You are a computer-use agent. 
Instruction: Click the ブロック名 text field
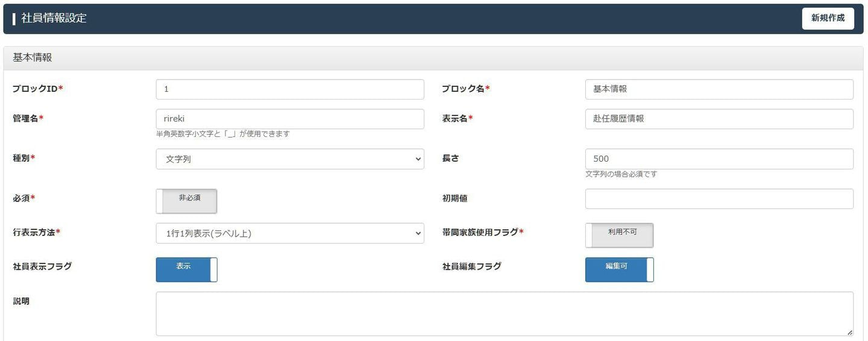pos(719,89)
